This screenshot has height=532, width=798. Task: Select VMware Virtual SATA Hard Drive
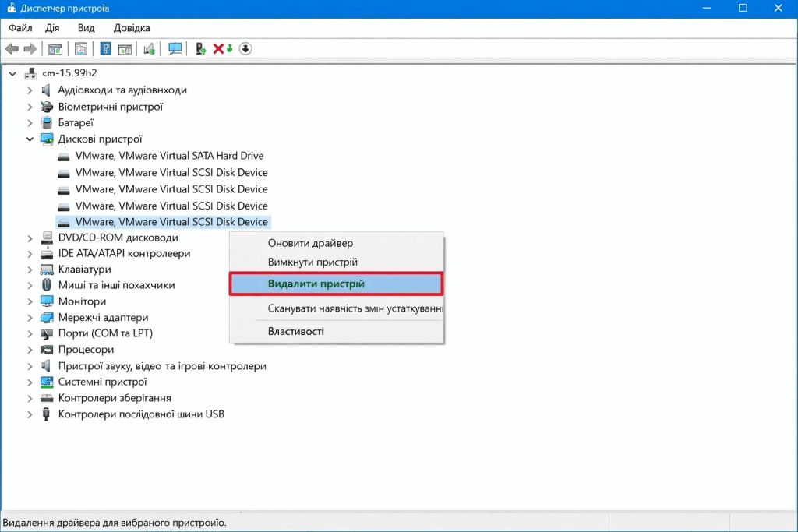tap(169, 156)
